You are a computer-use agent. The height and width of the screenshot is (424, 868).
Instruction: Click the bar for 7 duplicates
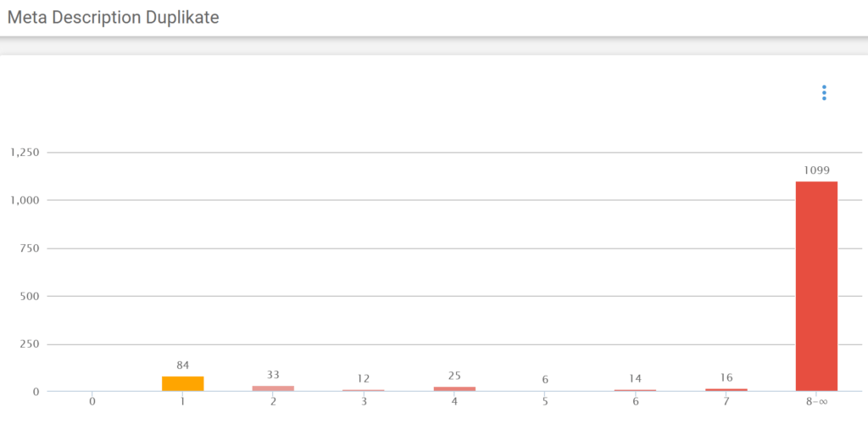click(726, 390)
